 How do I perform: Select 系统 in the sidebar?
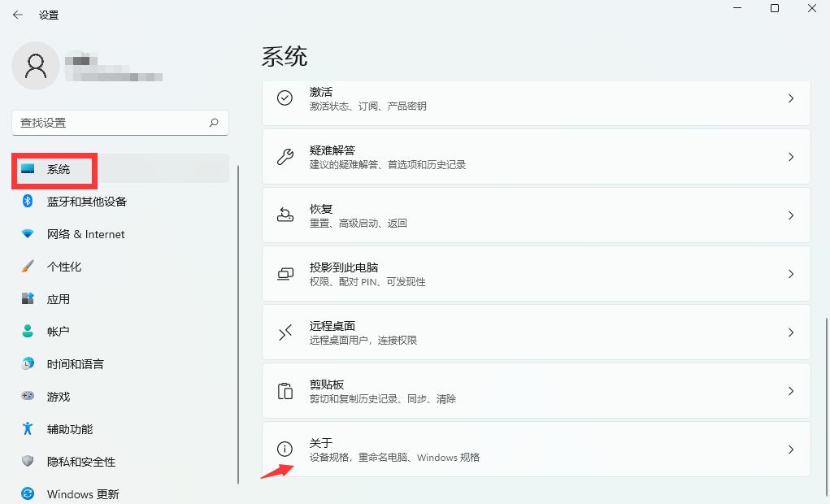[120, 169]
